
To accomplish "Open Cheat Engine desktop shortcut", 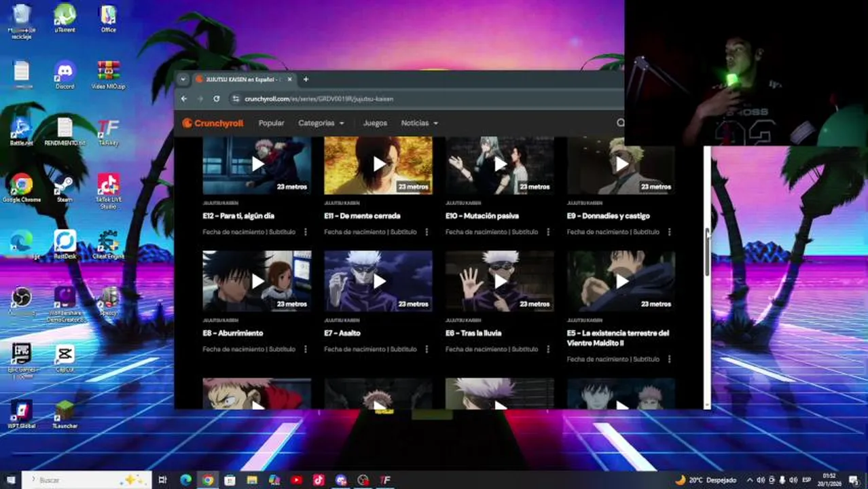I will click(x=108, y=244).
